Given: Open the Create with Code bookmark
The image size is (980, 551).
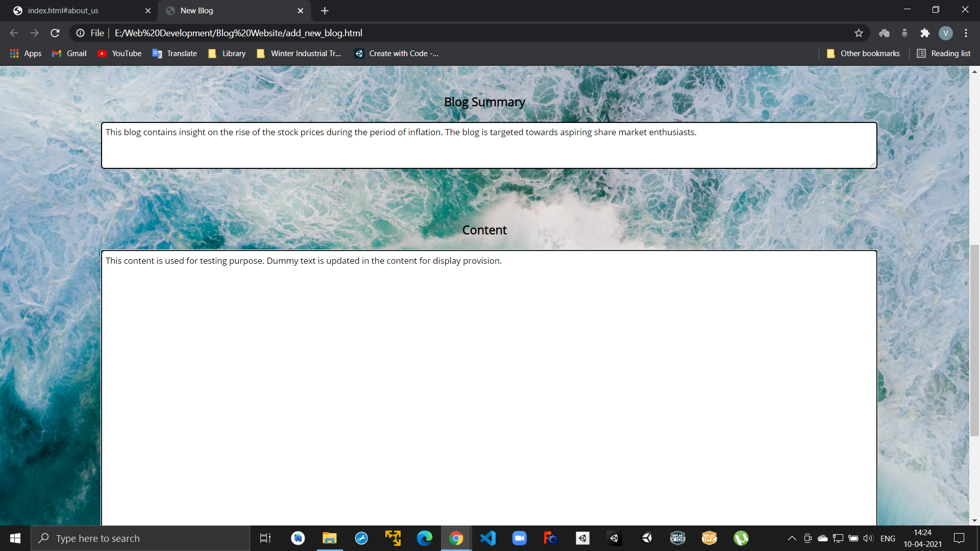Looking at the screenshot, I should 397,54.
